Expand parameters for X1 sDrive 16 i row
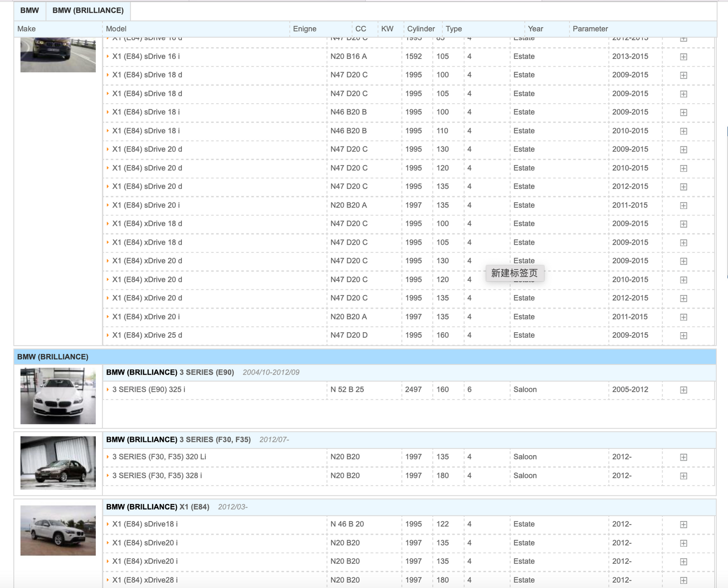 click(683, 57)
